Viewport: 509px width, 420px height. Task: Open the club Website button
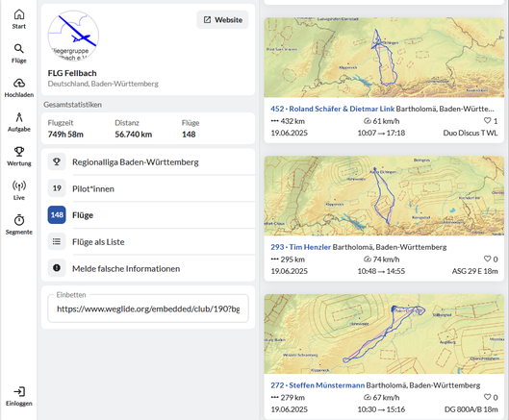[222, 20]
